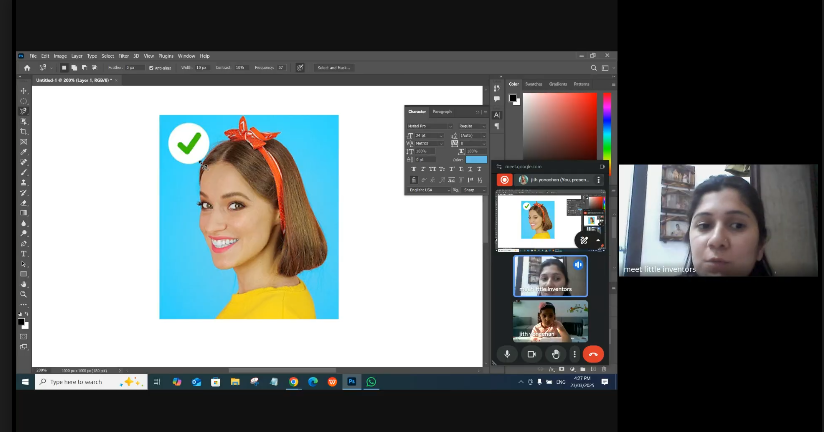824x432 pixels.
Task: Toggle the Anti-alias checkbox
Action: (152, 68)
